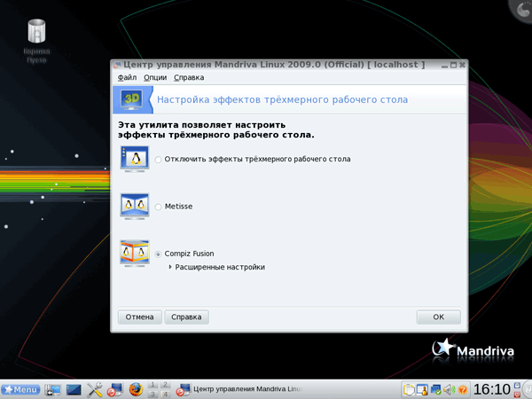This screenshot has height=399, width=532.
Task: Click the single-penguin monitor icon for disabling effects
Action: pyautogui.click(x=135, y=159)
